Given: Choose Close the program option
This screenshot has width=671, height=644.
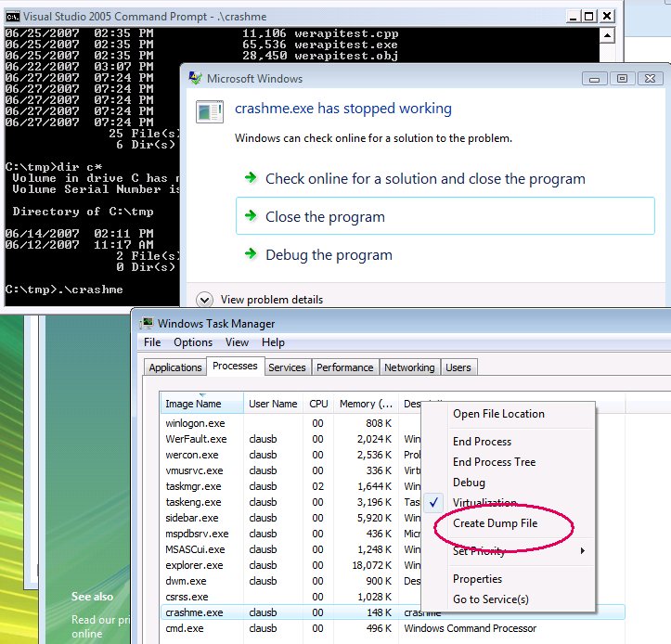Looking at the screenshot, I should (445, 216).
